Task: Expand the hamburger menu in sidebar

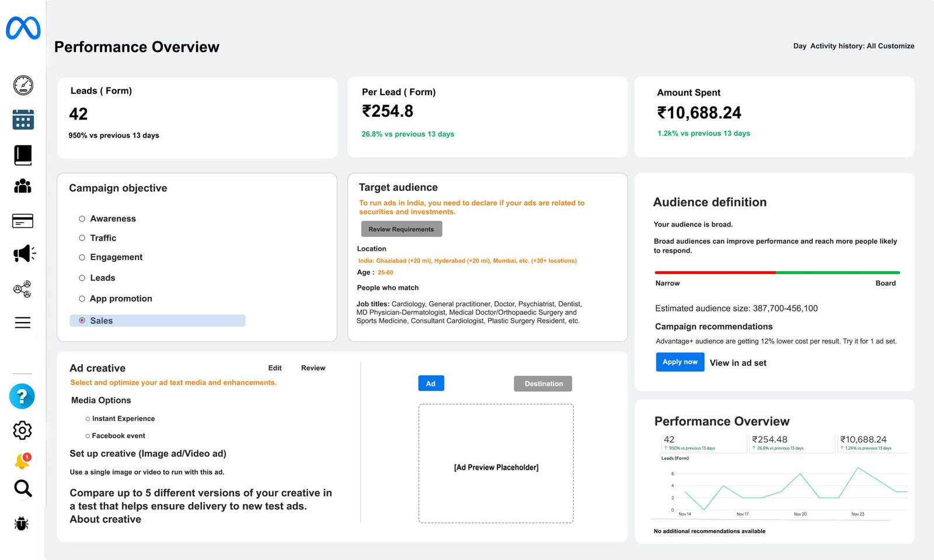Action: 23,323
